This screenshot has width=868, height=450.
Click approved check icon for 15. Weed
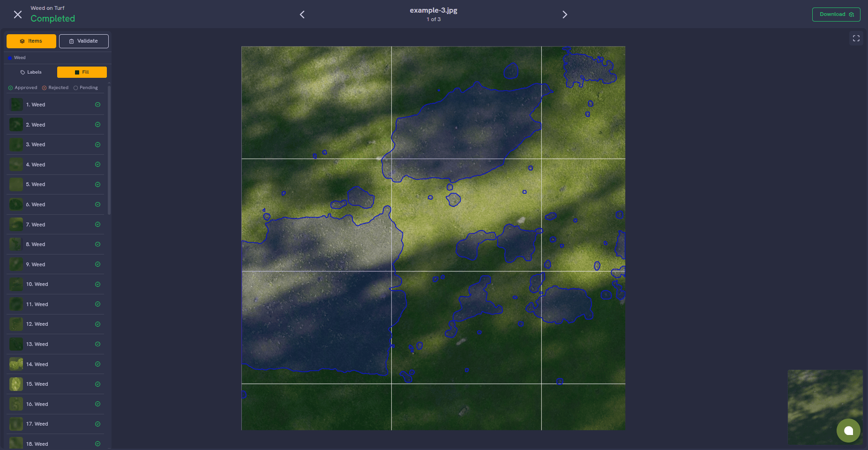(x=97, y=384)
